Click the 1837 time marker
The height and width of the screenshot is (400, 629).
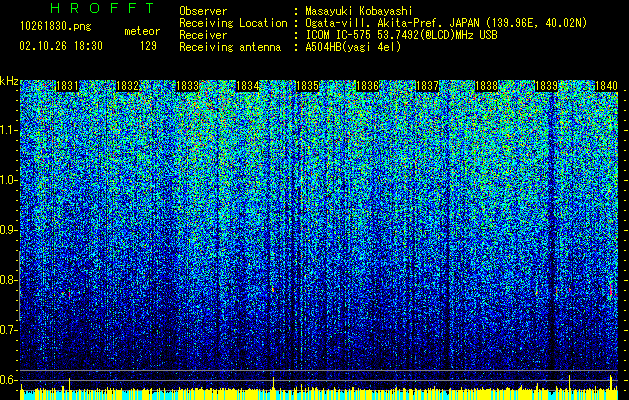[427, 86]
